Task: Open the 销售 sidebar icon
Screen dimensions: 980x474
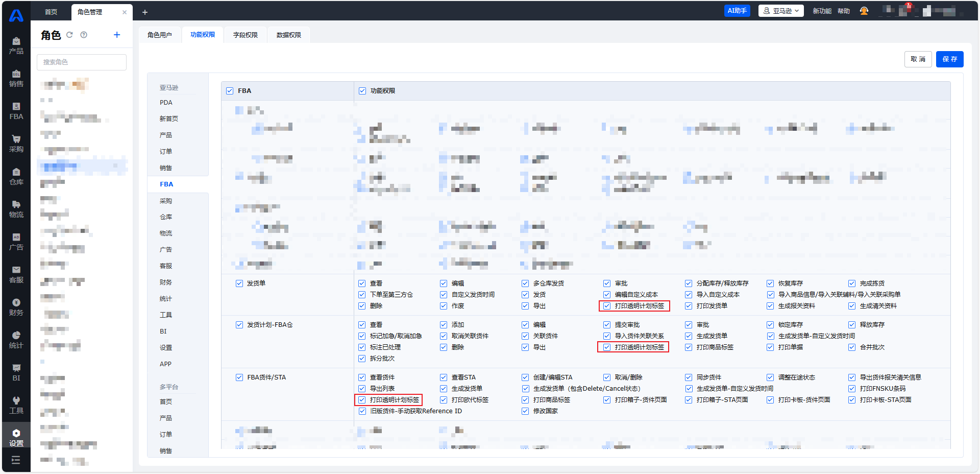Action: click(x=16, y=78)
